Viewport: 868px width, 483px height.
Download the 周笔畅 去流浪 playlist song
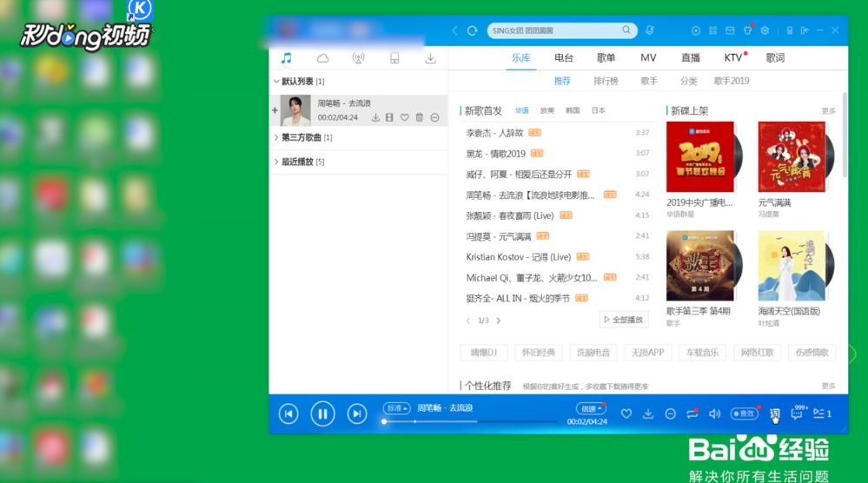click(x=375, y=117)
